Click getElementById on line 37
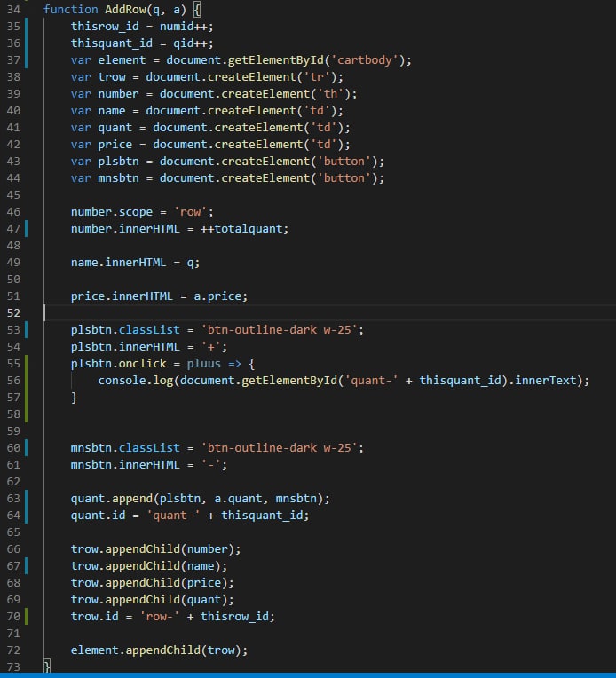Image resolution: width=616 pixels, height=678 pixels. click(275, 60)
